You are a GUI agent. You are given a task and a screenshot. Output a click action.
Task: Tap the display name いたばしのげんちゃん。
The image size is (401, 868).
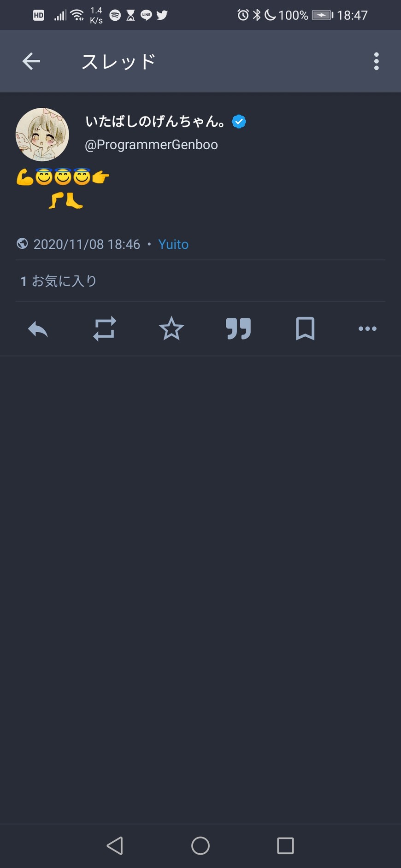click(156, 122)
